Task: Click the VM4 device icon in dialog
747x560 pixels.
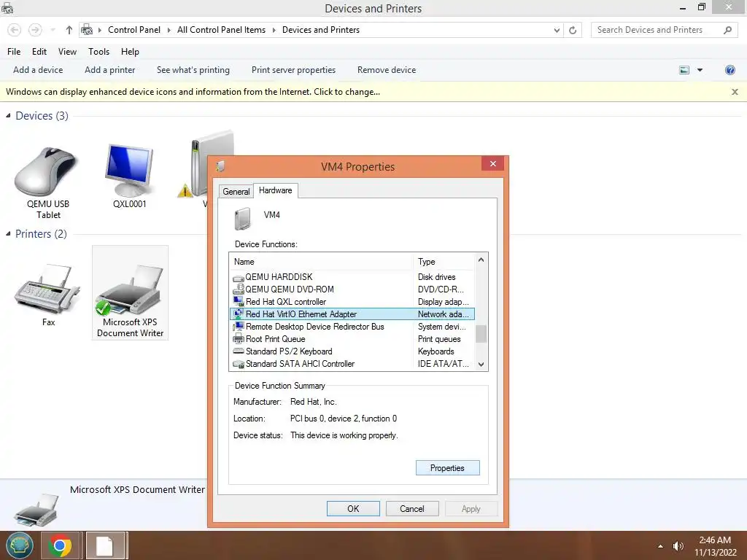Action: (x=242, y=219)
